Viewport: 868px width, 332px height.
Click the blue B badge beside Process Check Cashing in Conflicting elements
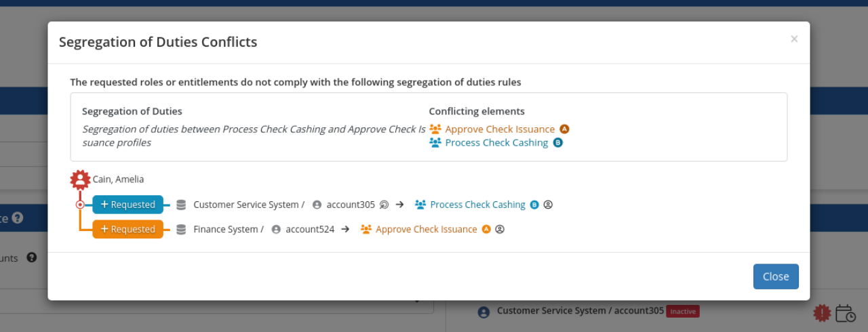tap(557, 143)
